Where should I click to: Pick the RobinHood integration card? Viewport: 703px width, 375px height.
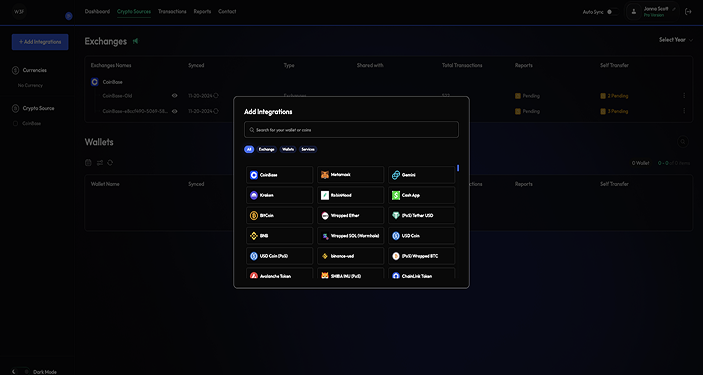point(351,195)
